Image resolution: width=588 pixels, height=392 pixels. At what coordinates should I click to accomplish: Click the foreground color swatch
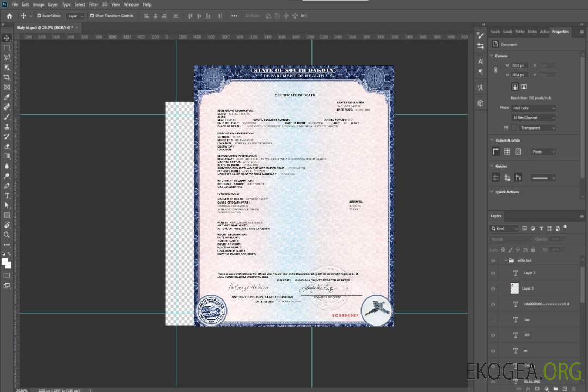pyautogui.click(x=4, y=261)
